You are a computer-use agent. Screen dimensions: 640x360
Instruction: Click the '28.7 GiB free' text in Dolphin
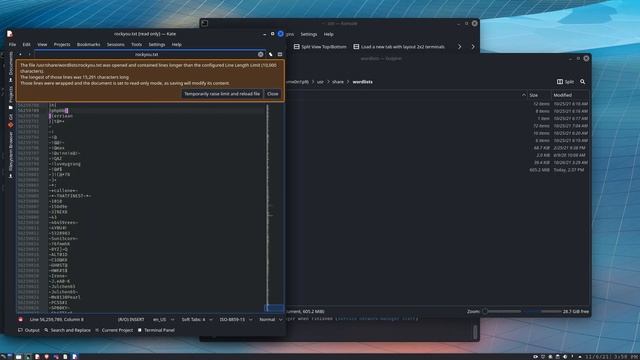point(576,311)
